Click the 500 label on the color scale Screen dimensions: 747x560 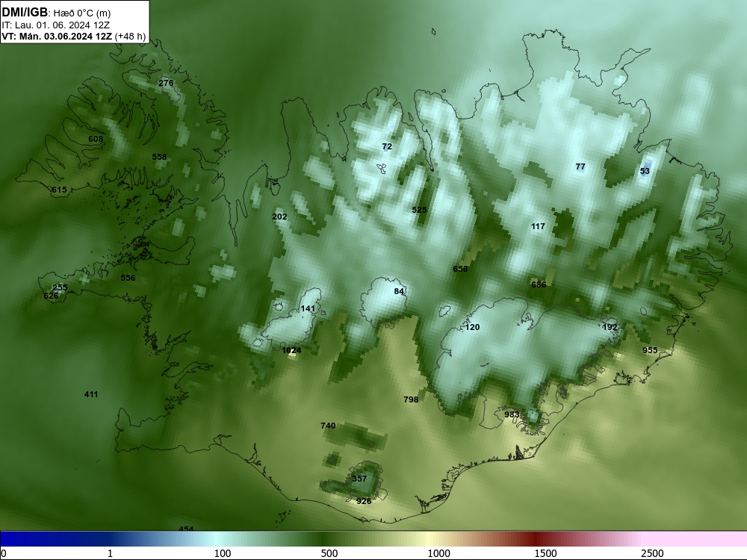tap(329, 553)
